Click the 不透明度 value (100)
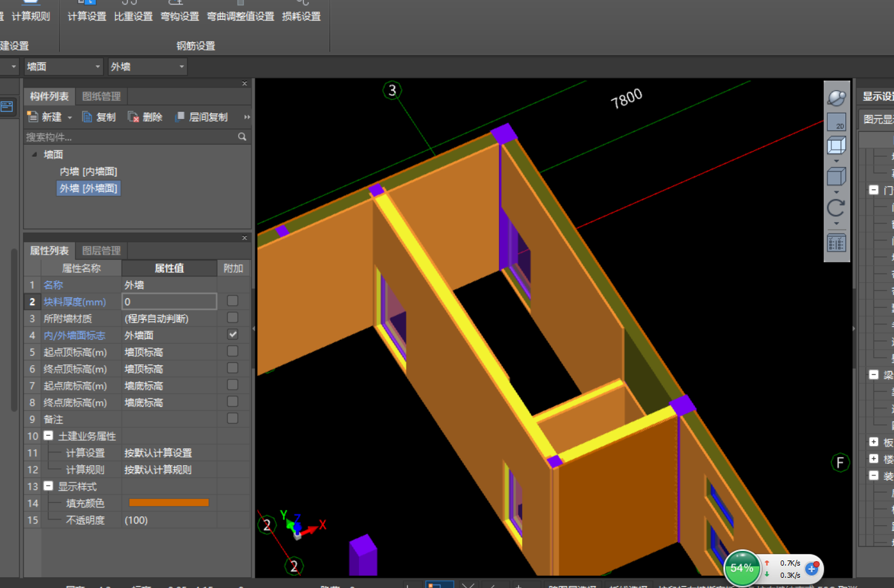 pyautogui.click(x=136, y=520)
